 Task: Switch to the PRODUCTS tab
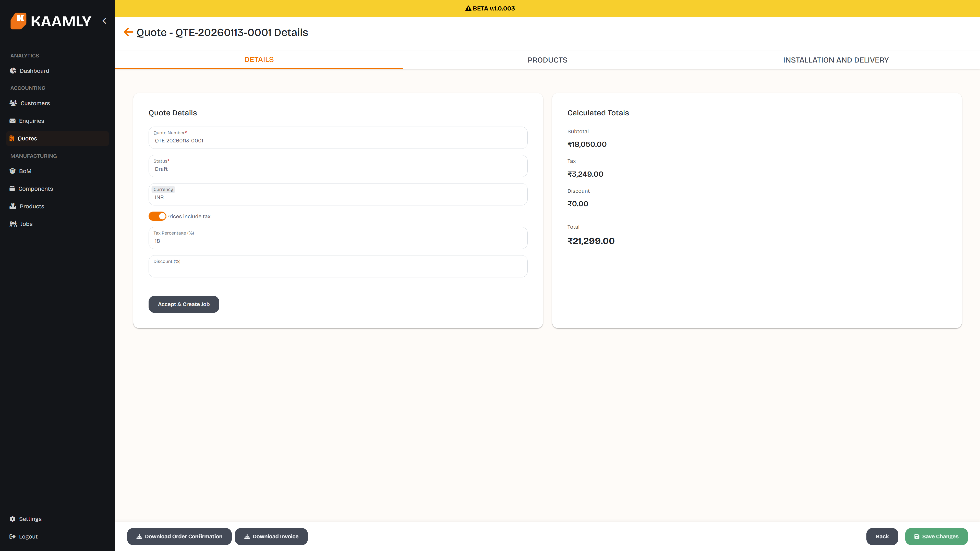pos(548,60)
